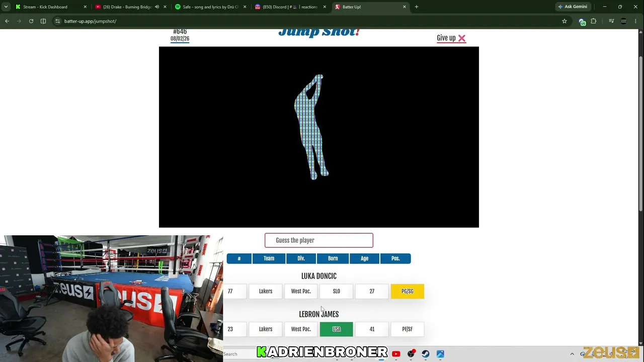Click the Lakers cell in LeBron's row
The width and height of the screenshot is (644, 362).
(x=266, y=329)
